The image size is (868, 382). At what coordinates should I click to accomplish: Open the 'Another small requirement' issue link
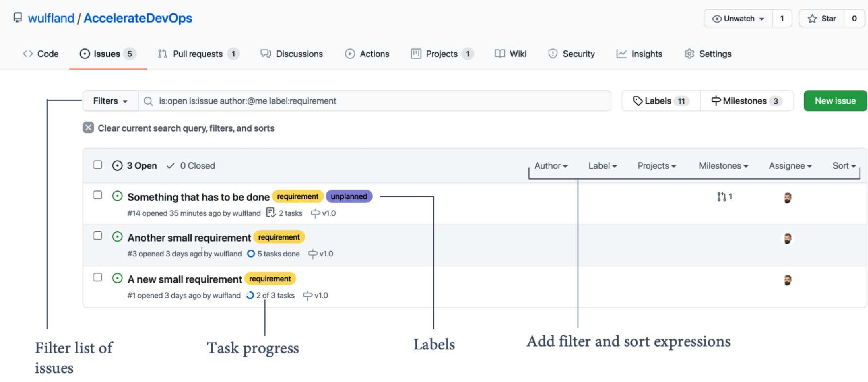tap(189, 238)
